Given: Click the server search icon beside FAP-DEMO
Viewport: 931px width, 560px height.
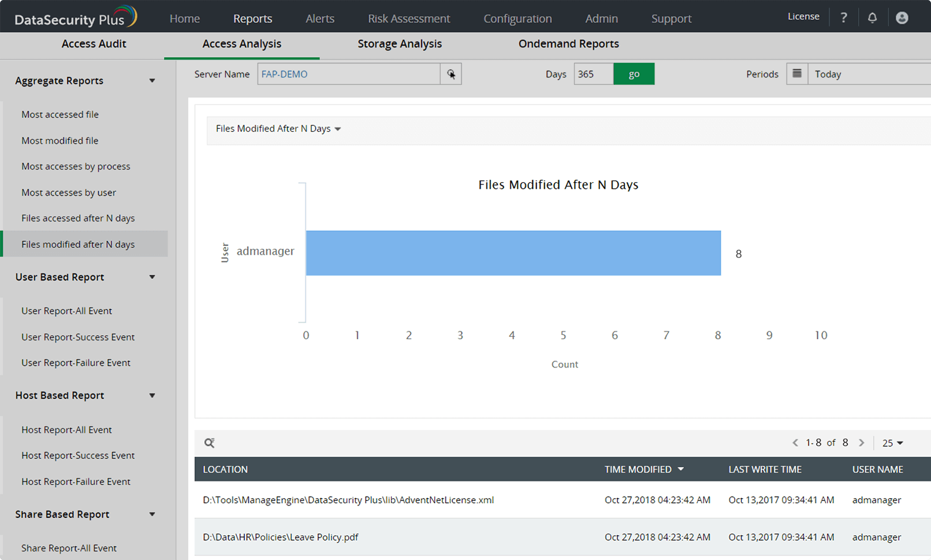Looking at the screenshot, I should point(451,74).
